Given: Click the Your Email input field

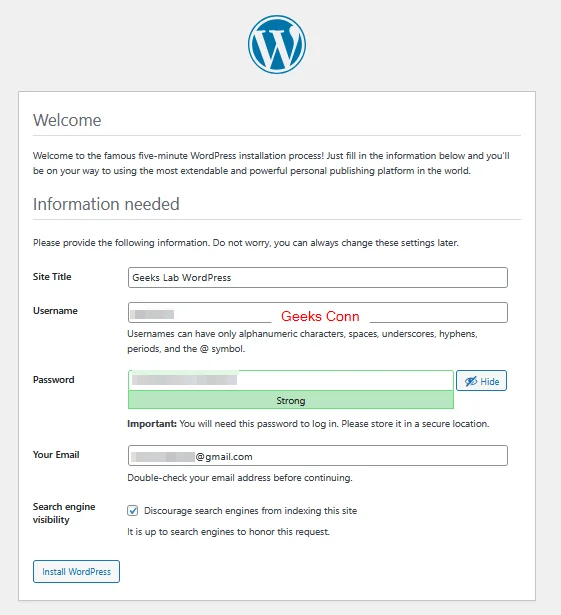Looking at the screenshot, I should click(318, 456).
